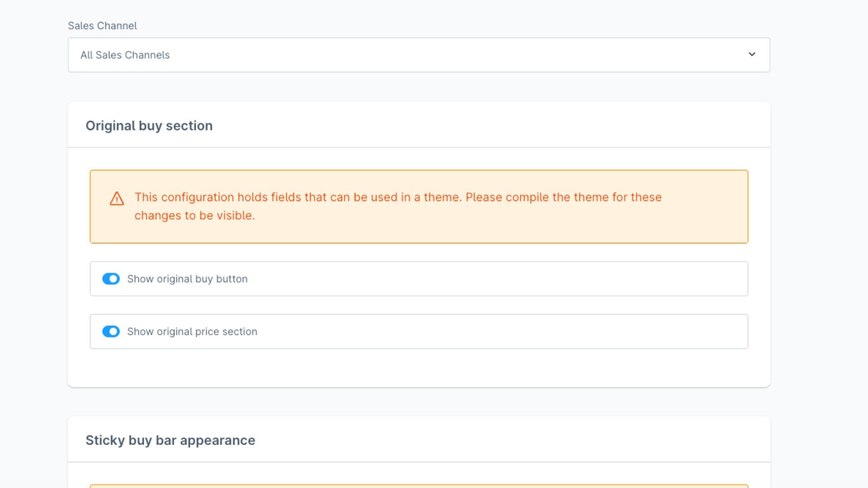The image size is (868, 488).
Task: Turn off Show original price section toggle
Action: click(x=111, y=332)
